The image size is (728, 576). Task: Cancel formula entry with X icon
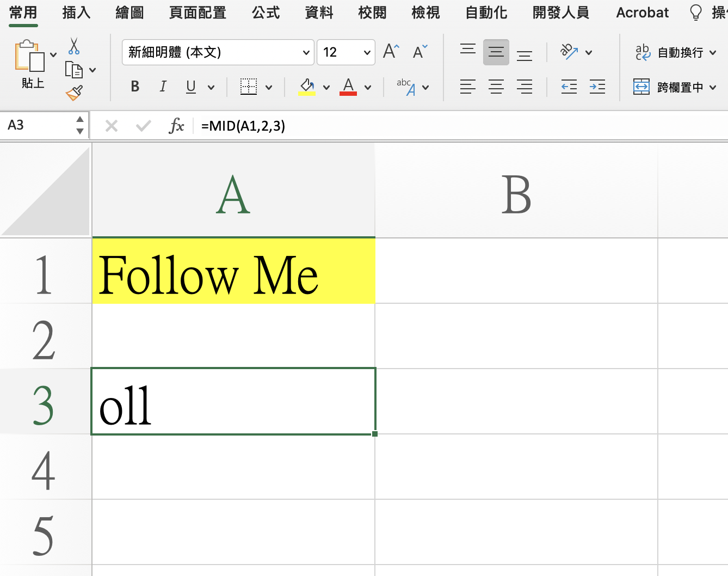112,126
